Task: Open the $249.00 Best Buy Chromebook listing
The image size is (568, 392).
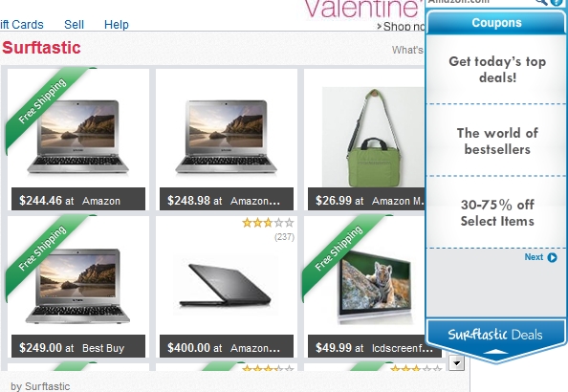Action: (x=77, y=287)
